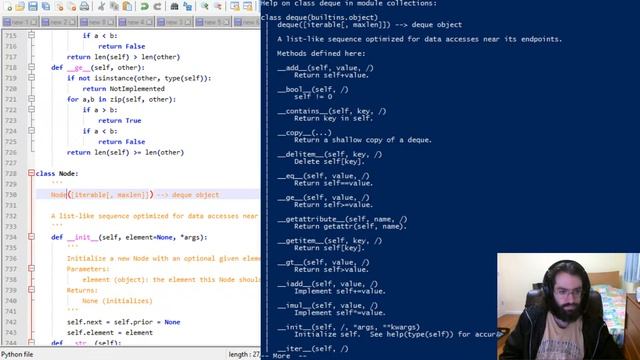Click 'self.next = self.prior = None' line
This screenshot has height=360, width=640.
(123, 322)
